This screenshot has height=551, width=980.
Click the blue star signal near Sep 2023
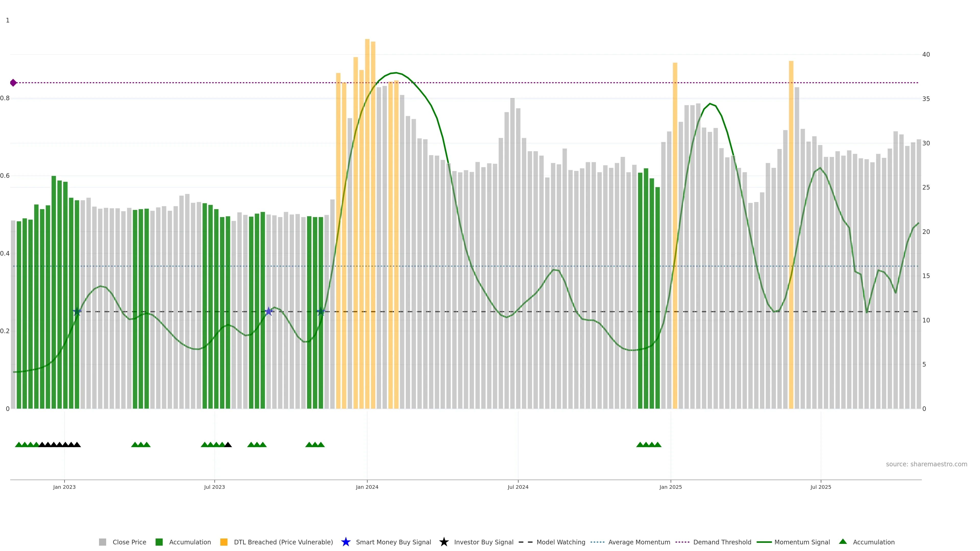tap(268, 311)
